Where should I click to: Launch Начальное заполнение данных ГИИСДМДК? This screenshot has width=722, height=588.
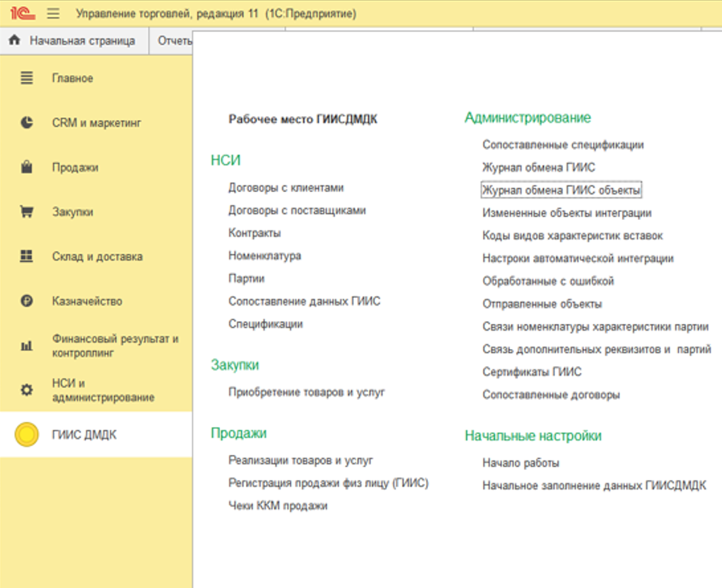tap(594, 485)
